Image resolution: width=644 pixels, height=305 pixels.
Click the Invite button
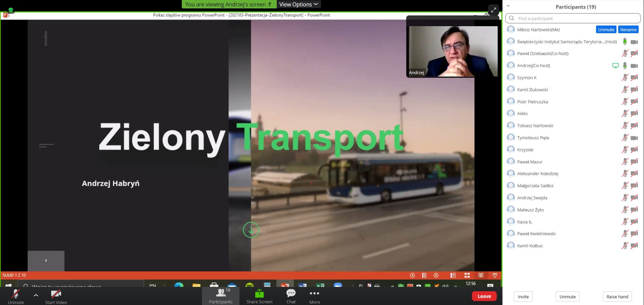[x=523, y=297]
